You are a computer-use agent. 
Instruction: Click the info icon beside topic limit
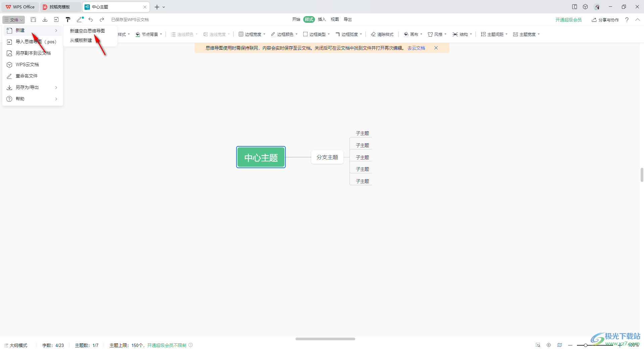click(x=191, y=345)
